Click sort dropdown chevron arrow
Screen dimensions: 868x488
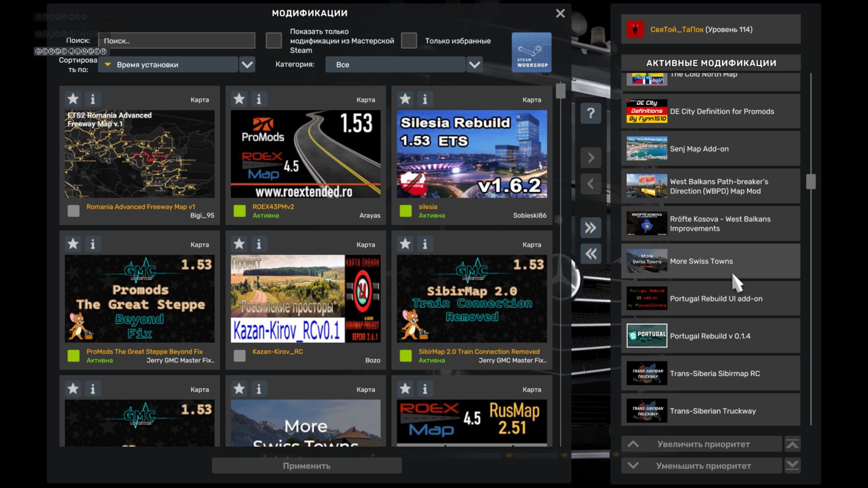tap(247, 65)
